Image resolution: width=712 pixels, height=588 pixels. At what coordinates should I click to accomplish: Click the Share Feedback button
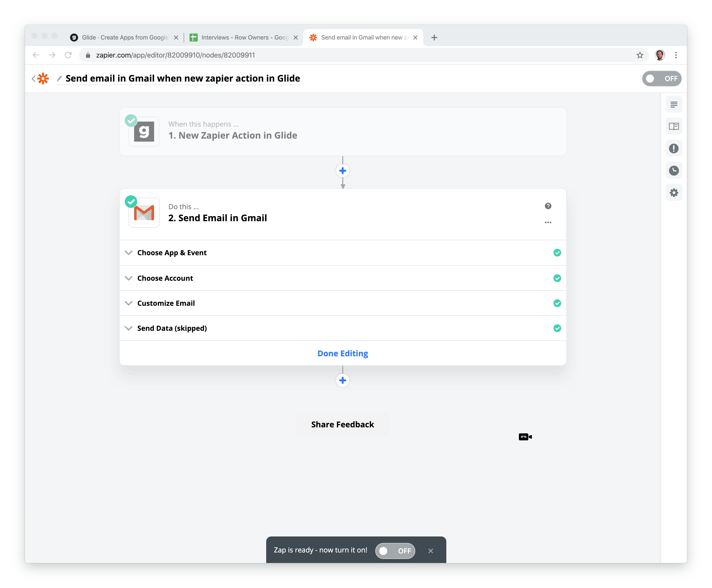pos(342,424)
